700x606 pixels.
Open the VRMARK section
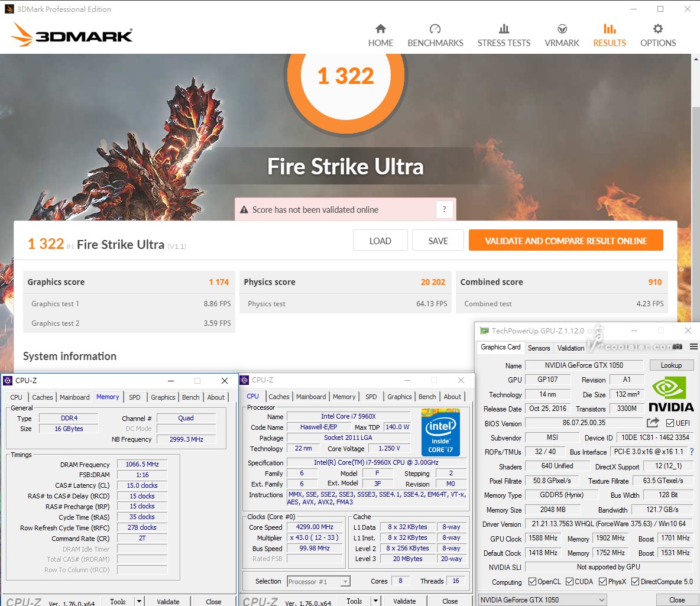562,35
